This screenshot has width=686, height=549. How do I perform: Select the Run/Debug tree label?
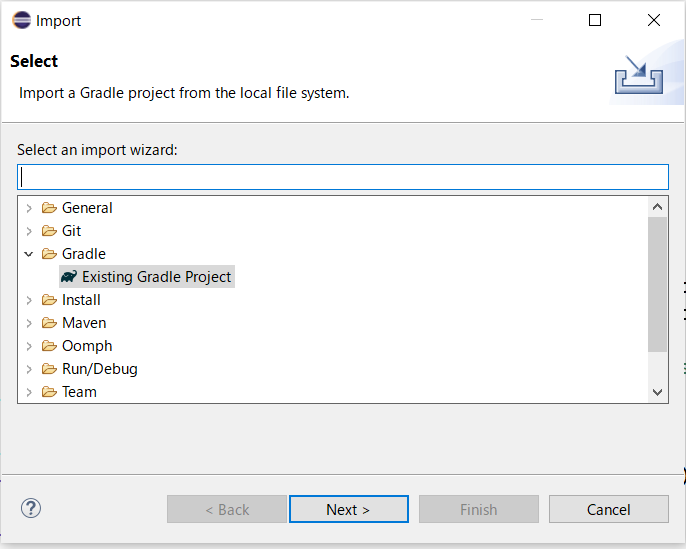pos(100,369)
